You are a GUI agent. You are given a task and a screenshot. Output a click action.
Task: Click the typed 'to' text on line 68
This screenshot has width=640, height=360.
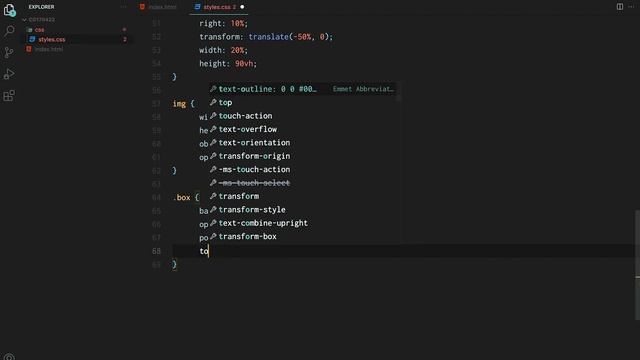tap(204, 251)
